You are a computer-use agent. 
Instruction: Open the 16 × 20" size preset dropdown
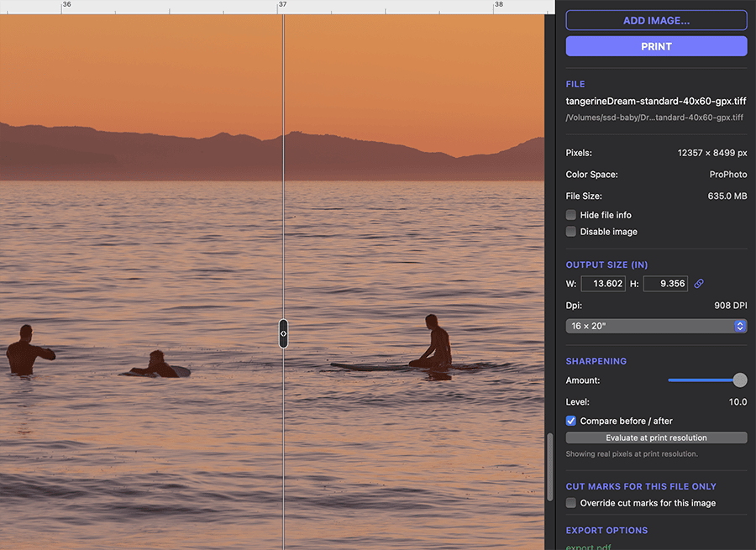pyautogui.click(x=656, y=326)
